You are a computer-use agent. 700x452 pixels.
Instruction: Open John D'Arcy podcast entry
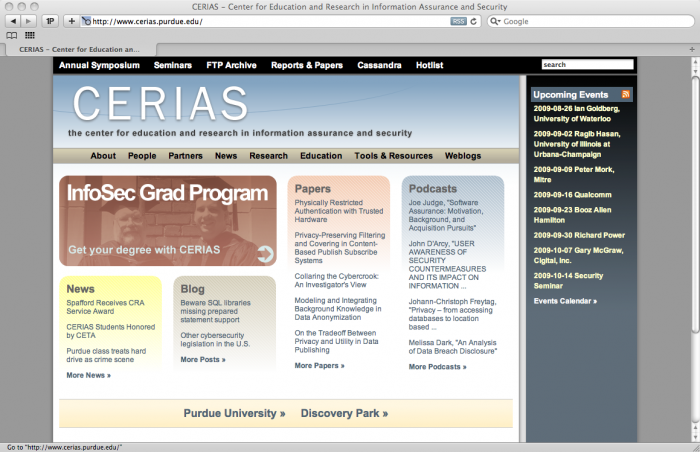[x=447, y=264]
